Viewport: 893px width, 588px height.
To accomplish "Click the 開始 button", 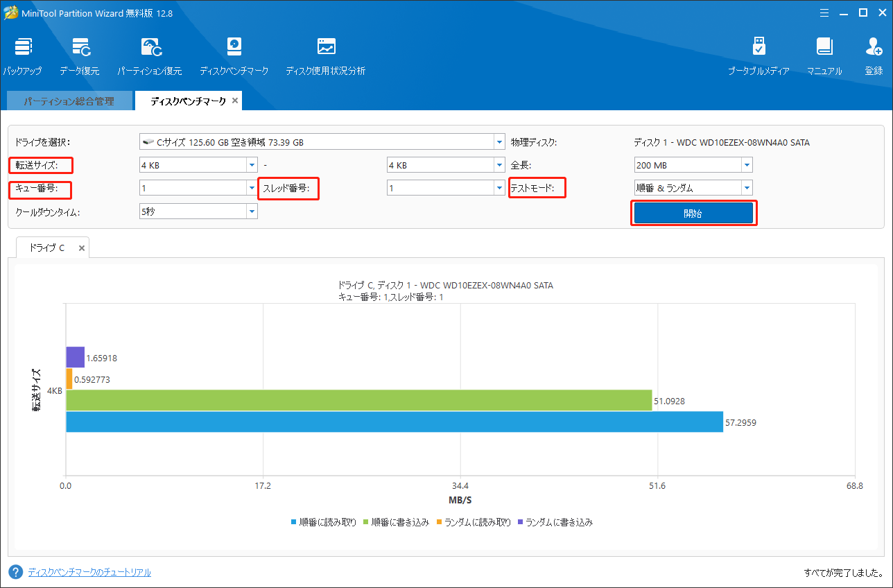I will (x=693, y=213).
